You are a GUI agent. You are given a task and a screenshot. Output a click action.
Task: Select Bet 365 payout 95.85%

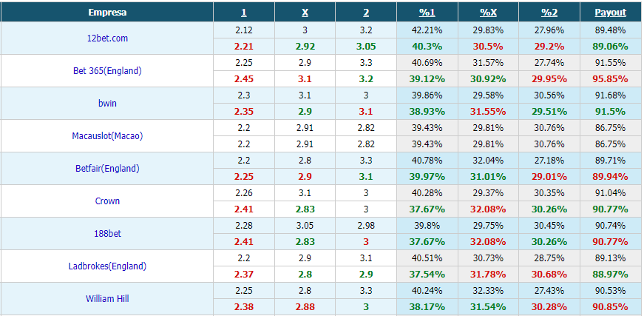[x=610, y=79]
